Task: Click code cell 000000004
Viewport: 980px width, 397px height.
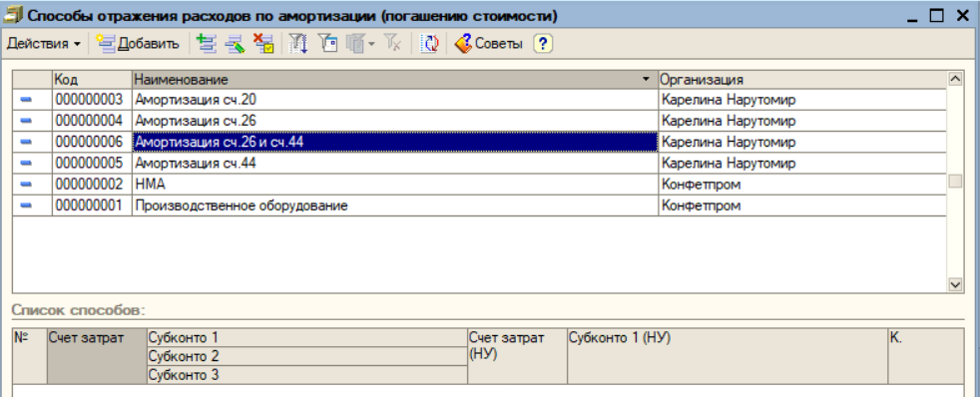Action: point(92,121)
